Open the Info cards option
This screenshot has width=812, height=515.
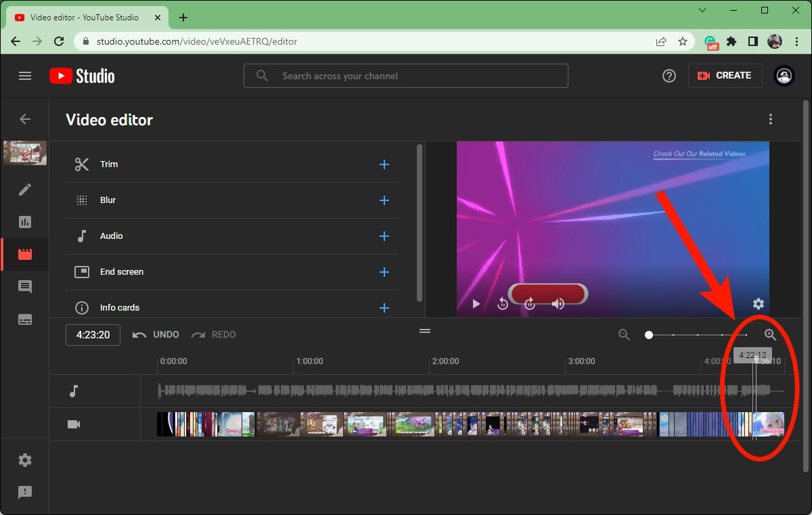coord(230,308)
